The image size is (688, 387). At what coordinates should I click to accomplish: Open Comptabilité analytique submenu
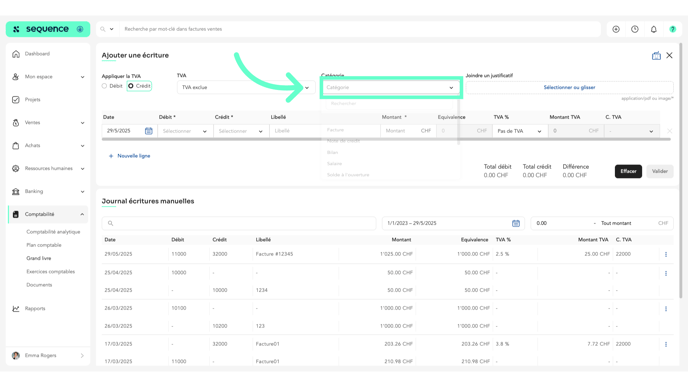click(x=53, y=232)
